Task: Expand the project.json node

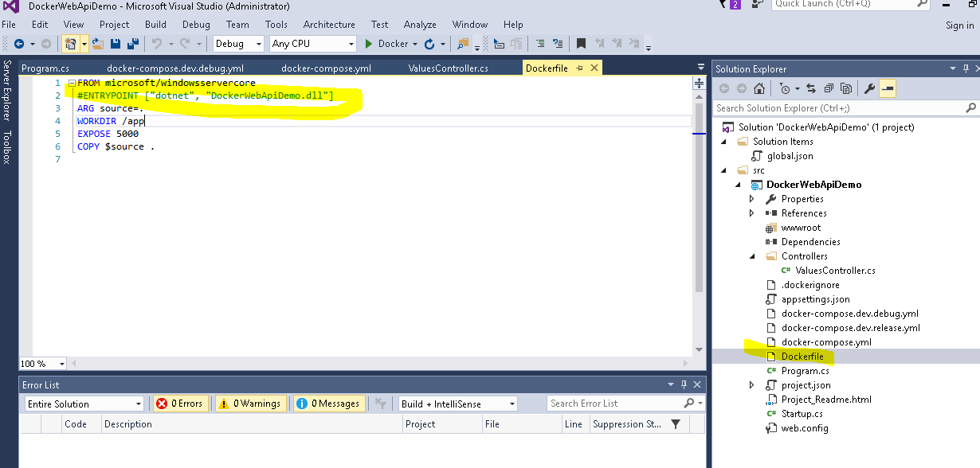Action: [x=751, y=385]
